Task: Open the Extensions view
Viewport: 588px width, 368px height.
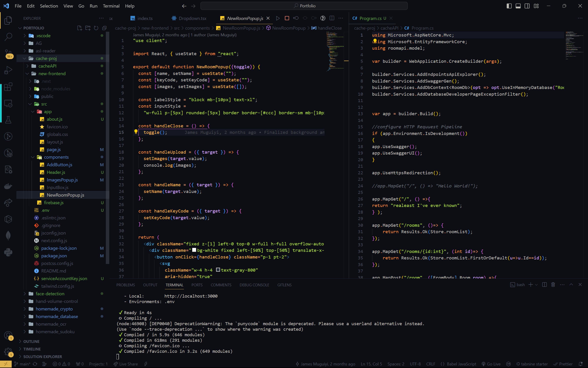Action: (x=8, y=87)
